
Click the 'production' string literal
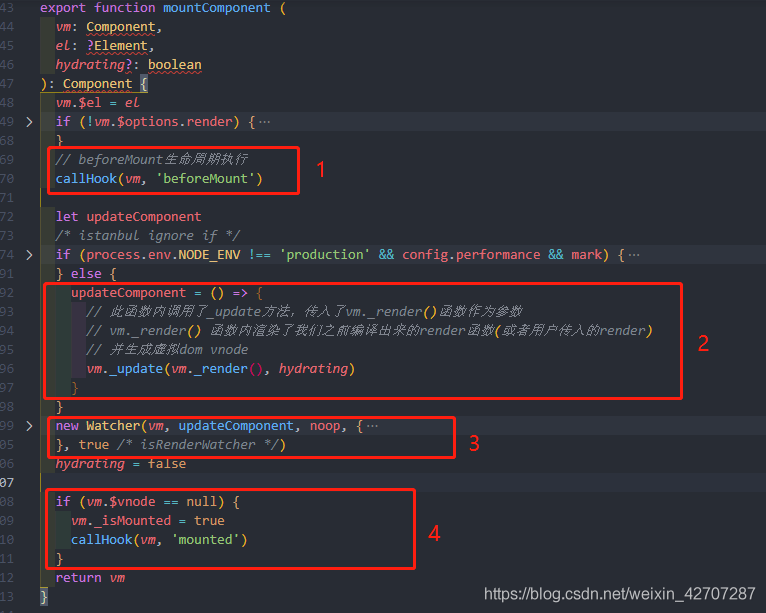click(x=324, y=255)
